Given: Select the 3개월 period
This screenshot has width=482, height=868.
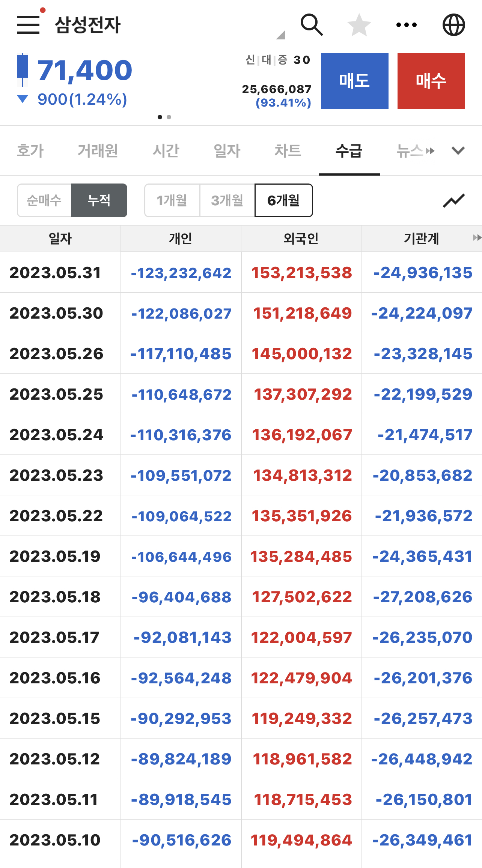Looking at the screenshot, I should coord(227,200).
